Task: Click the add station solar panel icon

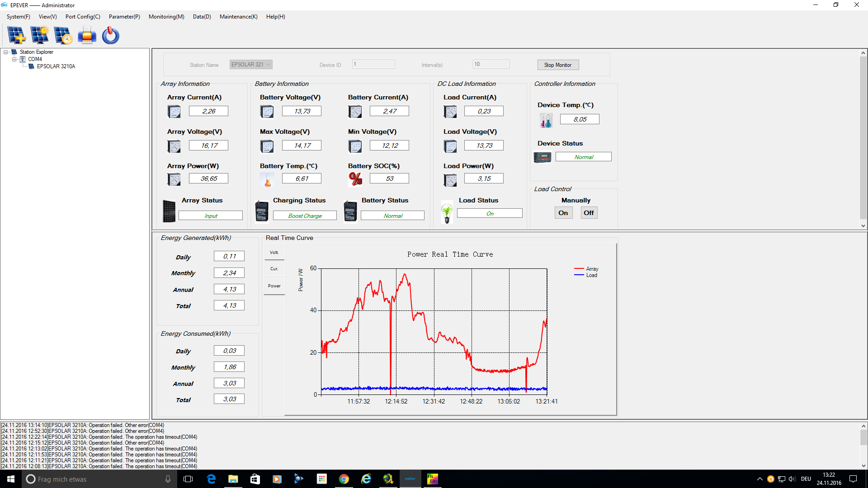Action: (17, 35)
